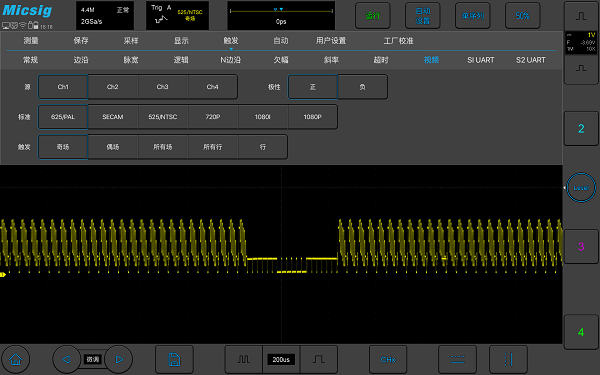Click the single-pulse timebase icon right of 200us
Image resolution: width=600 pixels, height=375 pixels.
[319, 359]
